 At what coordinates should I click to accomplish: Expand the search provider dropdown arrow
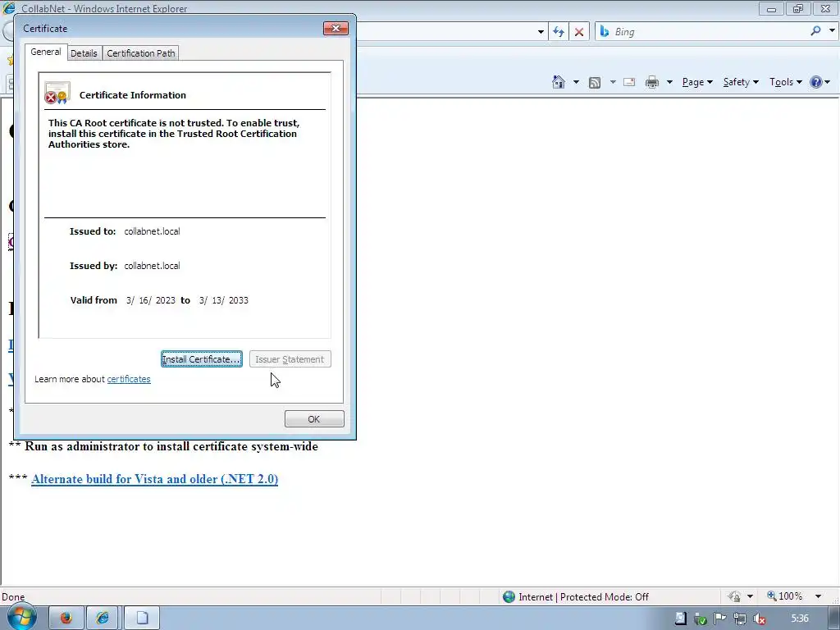tap(832, 31)
